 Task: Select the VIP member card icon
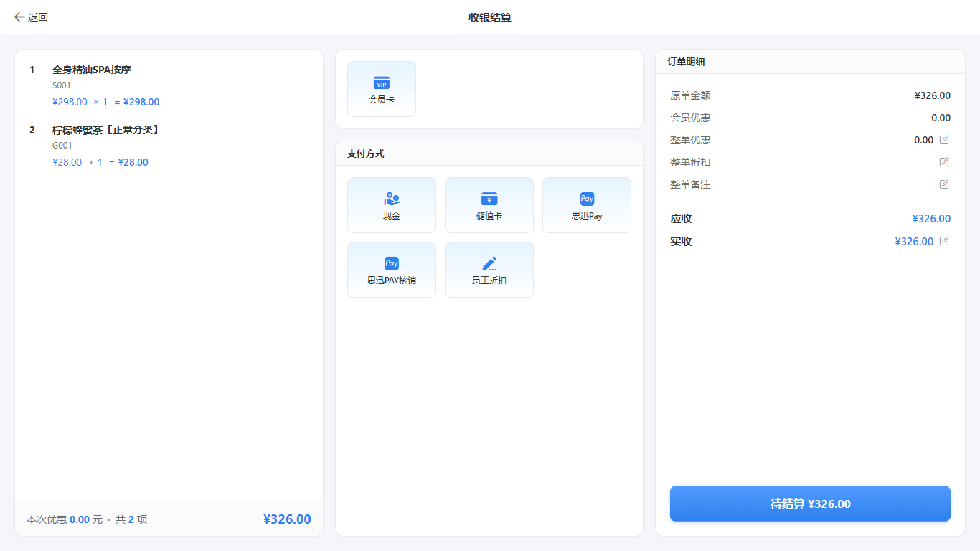[382, 83]
